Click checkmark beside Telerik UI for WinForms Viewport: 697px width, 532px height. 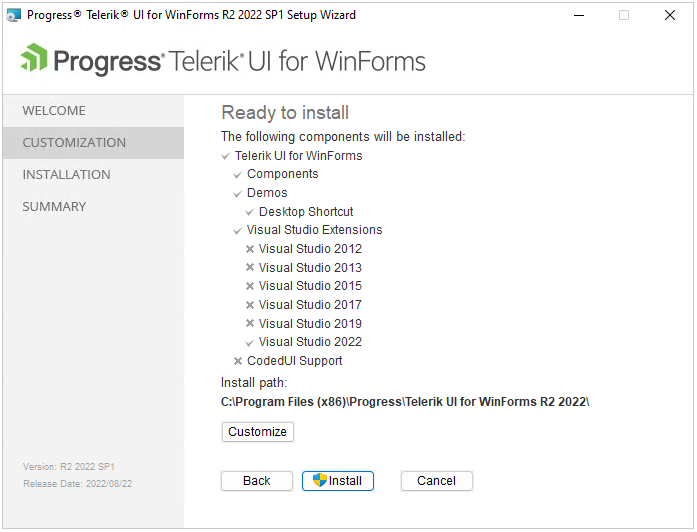pyautogui.click(x=225, y=156)
